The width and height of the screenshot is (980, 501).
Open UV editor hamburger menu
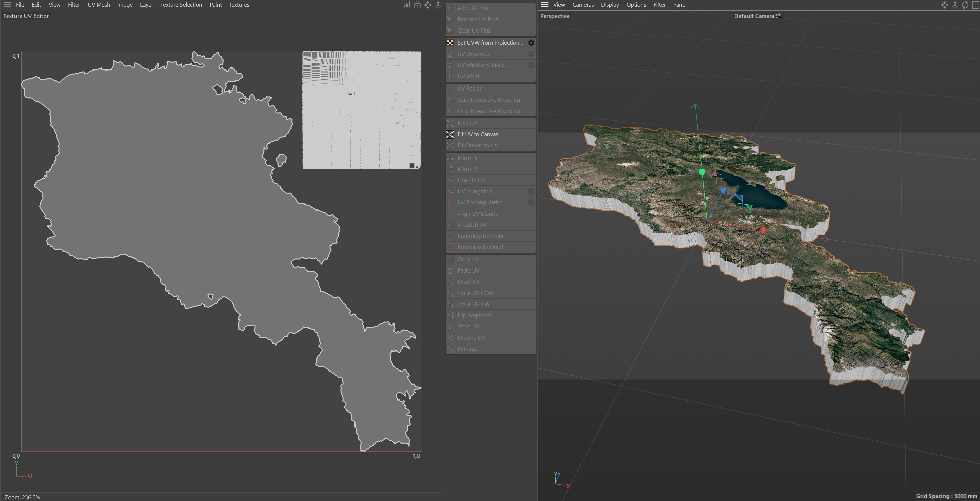click(x=7, y=5)
